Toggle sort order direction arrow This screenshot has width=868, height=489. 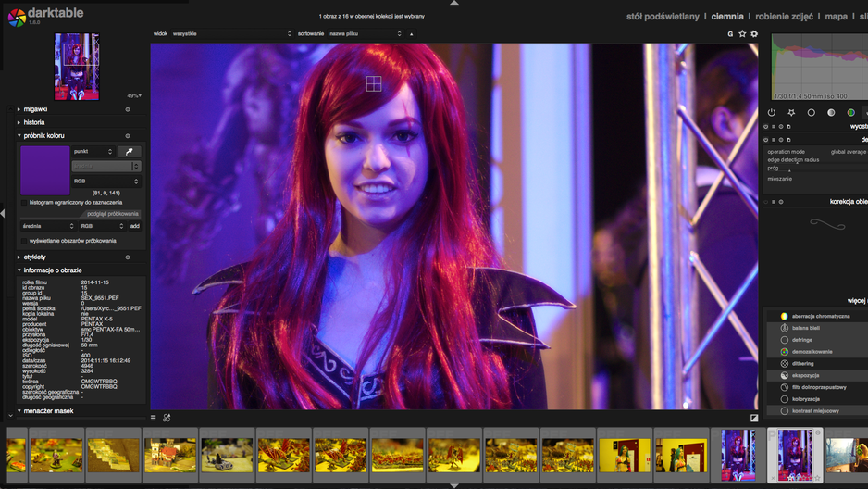coord(411,34)
